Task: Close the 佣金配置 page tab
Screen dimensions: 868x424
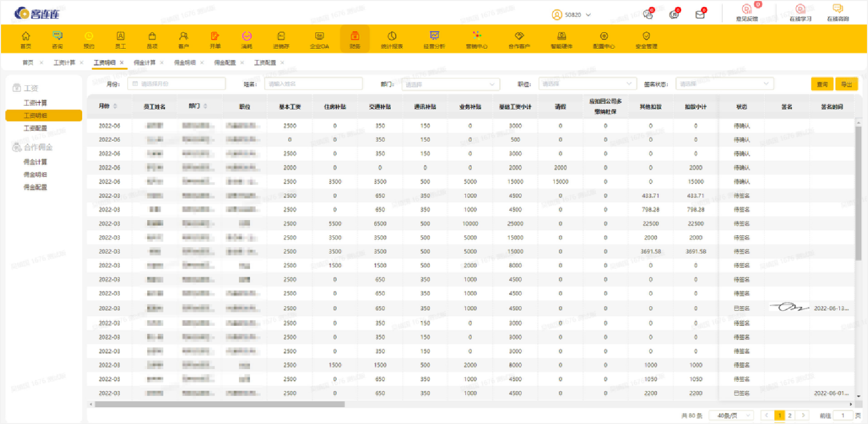Action: 242,63
